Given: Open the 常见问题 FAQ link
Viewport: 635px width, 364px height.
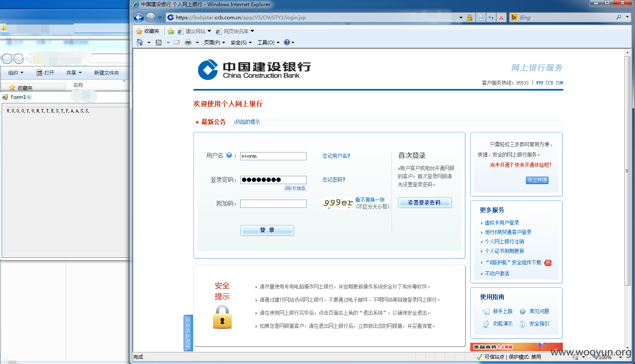Looking at the screenshot, I should 539,311.
